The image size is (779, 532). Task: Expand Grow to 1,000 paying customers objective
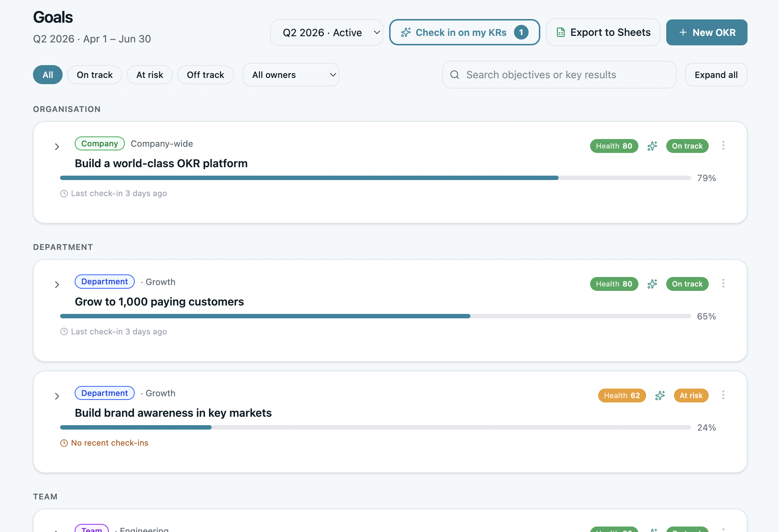[x=57, y=285]
